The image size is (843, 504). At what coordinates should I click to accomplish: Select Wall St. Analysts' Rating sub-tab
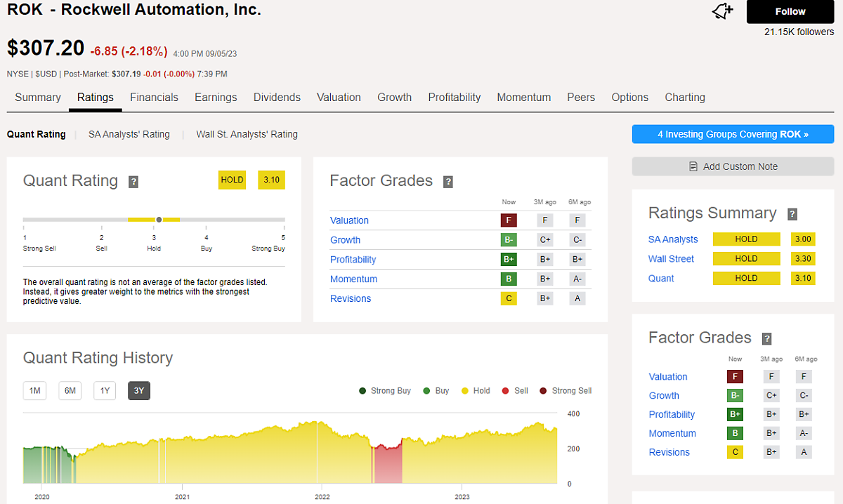(x=247, y=134)
